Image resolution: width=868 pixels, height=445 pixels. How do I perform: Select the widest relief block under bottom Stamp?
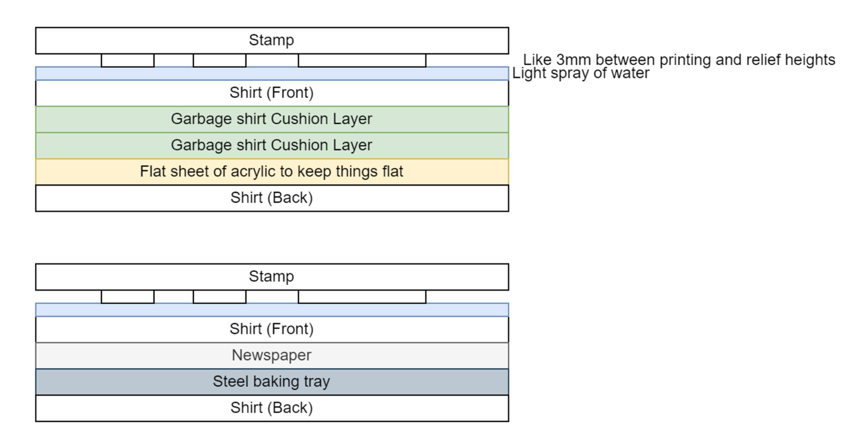[x=362, y=297]
